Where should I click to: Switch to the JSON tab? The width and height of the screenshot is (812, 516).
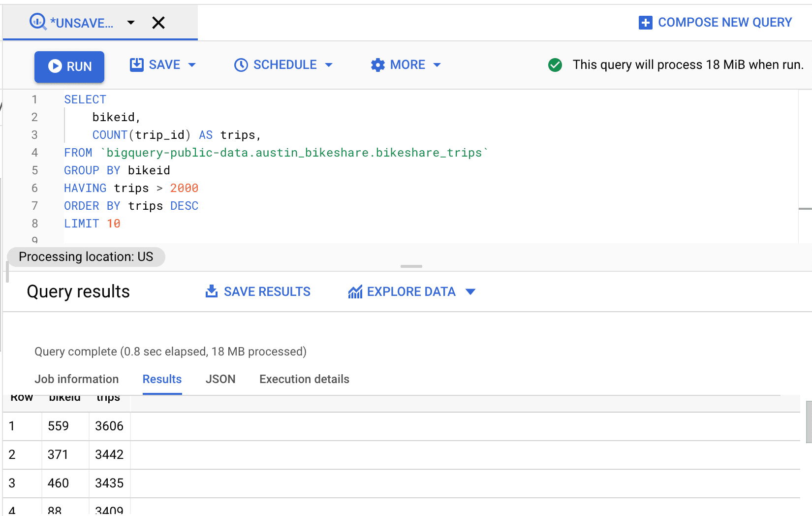(220, 379)
